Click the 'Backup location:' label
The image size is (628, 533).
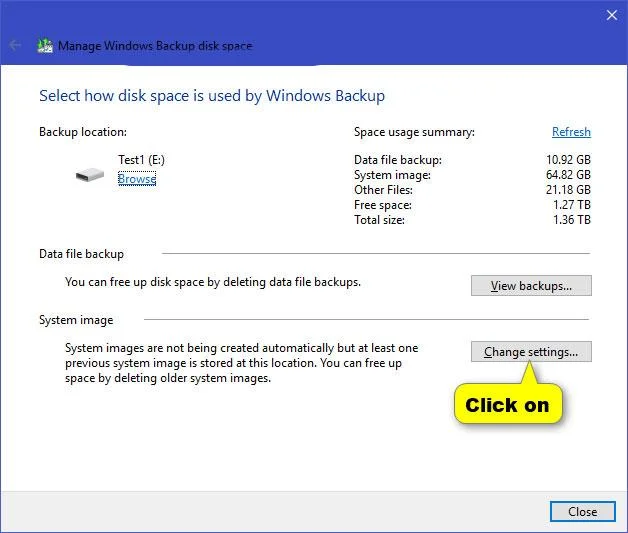83,132
